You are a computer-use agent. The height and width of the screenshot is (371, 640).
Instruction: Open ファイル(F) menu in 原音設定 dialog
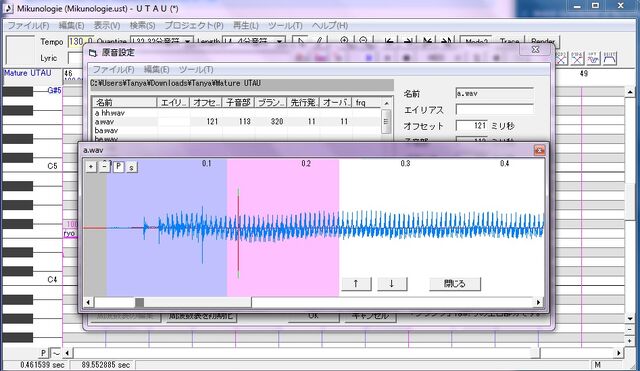coord(113,69)
